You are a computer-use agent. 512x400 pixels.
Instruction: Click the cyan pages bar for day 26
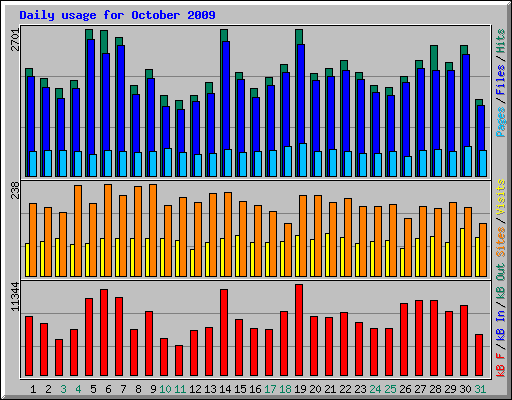coord(408,166)
